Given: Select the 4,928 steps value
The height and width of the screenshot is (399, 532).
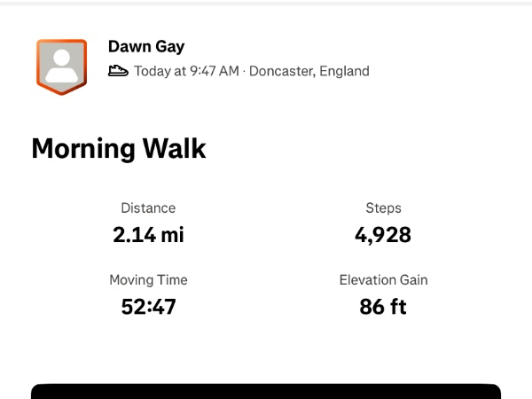Looking at the screenshot, I should (x=383, y=235).
